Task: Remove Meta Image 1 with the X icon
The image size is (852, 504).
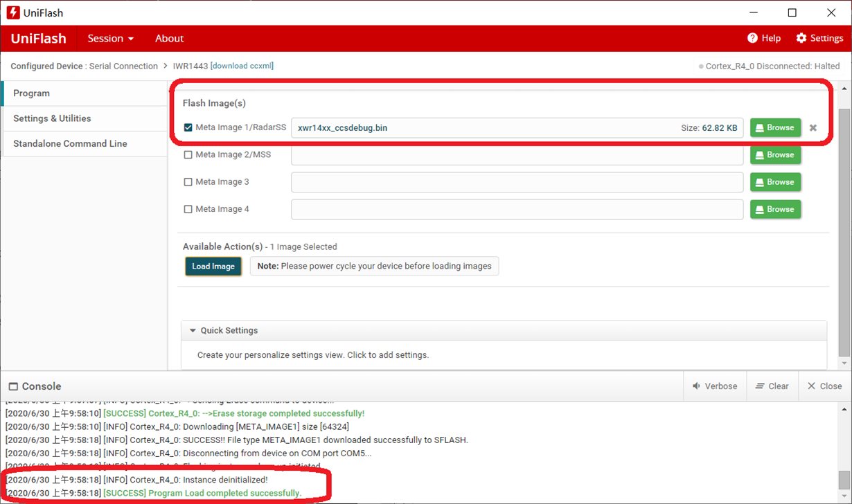Action: (x=813, y=127)
